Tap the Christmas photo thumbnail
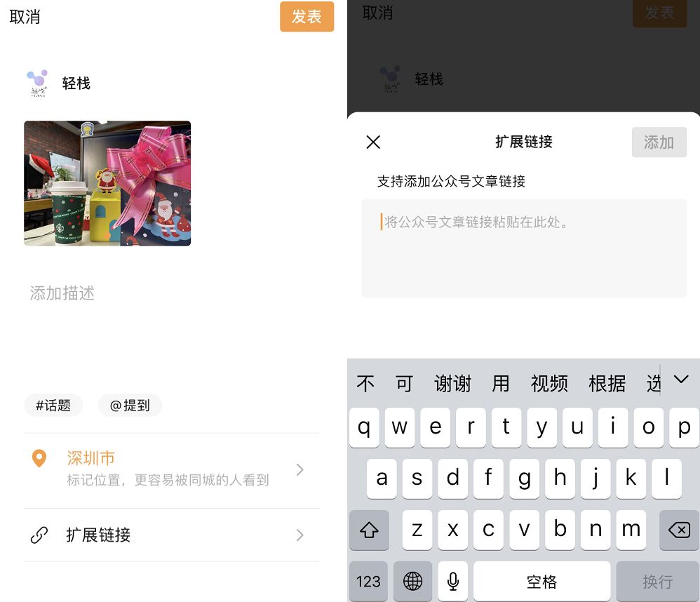This screenshot has width=700, height=602. [107, 183]
